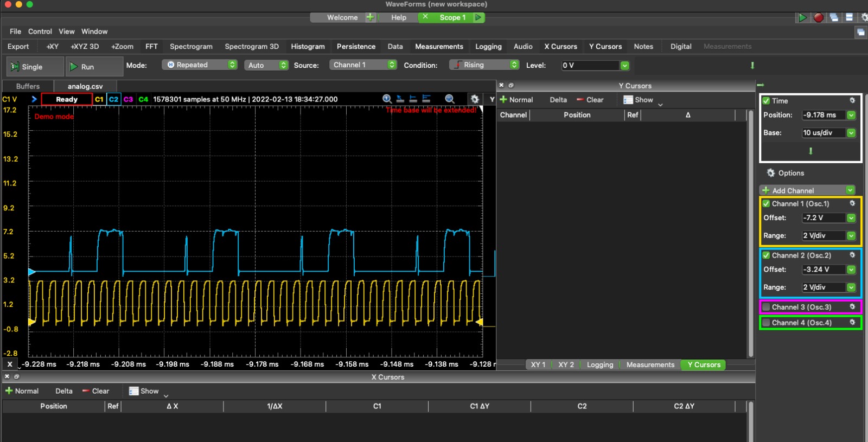The height and width of the screenshot is (442, 868).
Task: Enable Channel 3 (Osc.3) checkbox
Action: tap(766, 307)
